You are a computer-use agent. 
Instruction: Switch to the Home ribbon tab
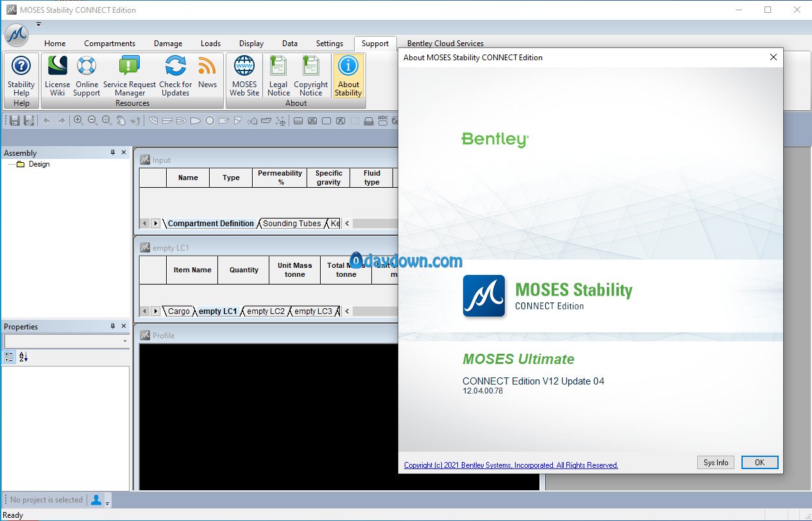click(x=55, y=44)
